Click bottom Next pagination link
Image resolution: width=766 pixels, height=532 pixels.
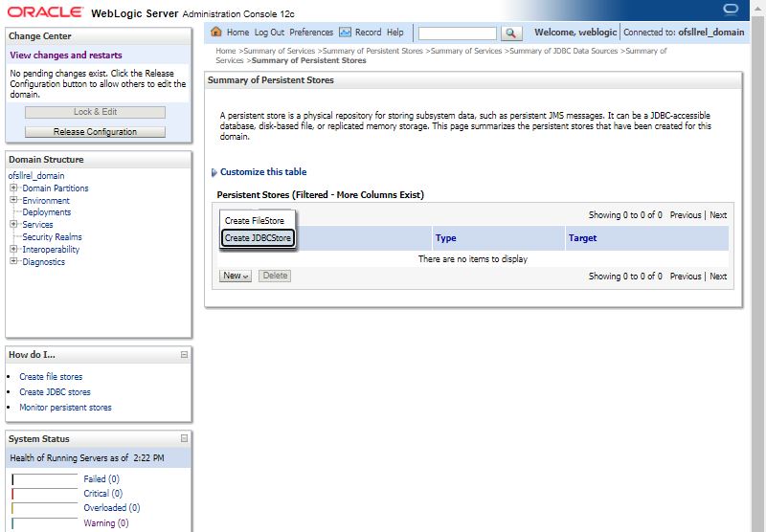click(718, 277)
